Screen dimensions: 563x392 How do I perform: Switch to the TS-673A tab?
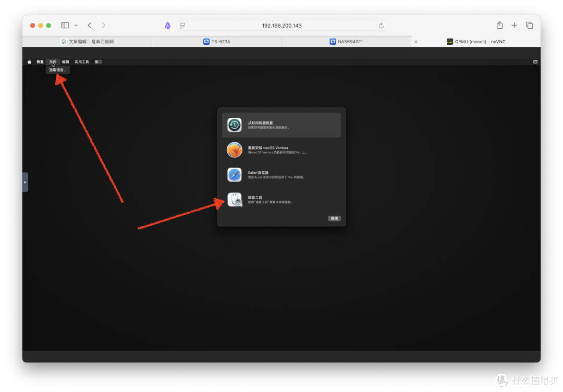click(x=216, y=42)
